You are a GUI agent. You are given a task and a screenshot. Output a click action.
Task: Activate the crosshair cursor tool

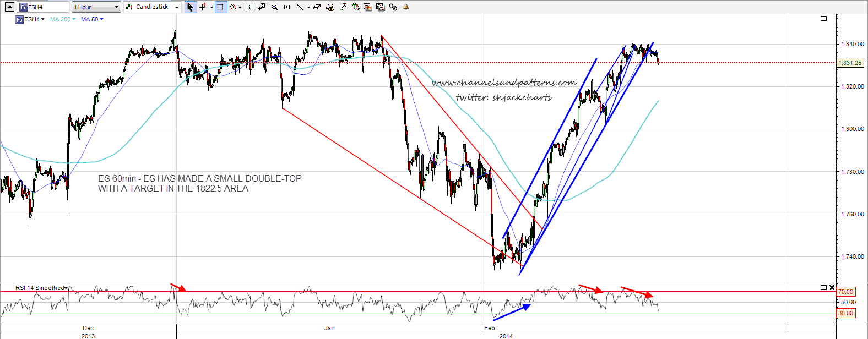pos(203,7)
